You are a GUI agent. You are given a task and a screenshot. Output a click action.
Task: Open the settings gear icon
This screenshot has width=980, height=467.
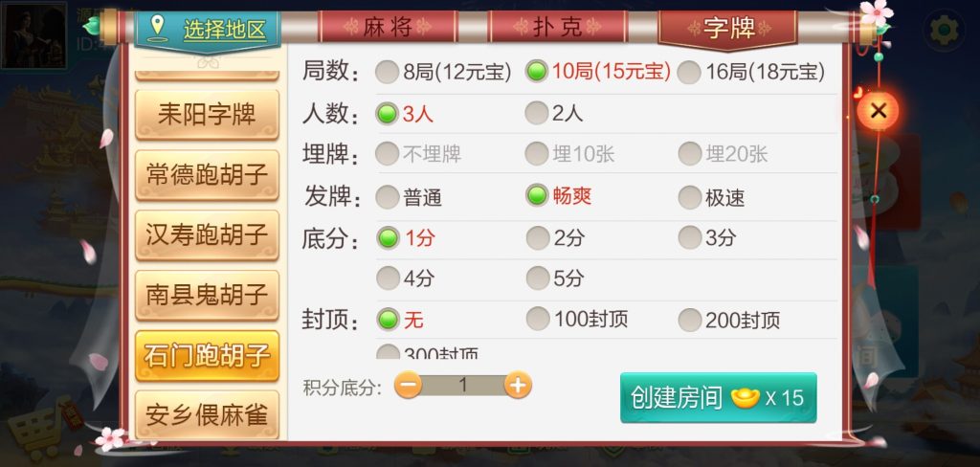944,30
